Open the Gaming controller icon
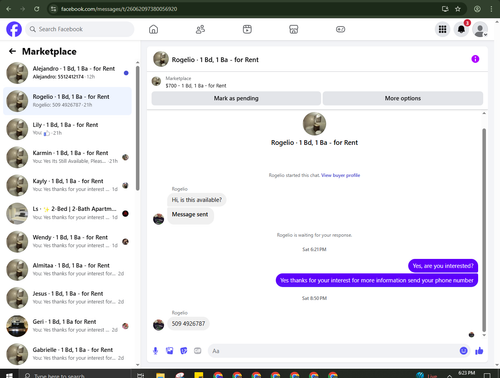 (x=340, y=29)
